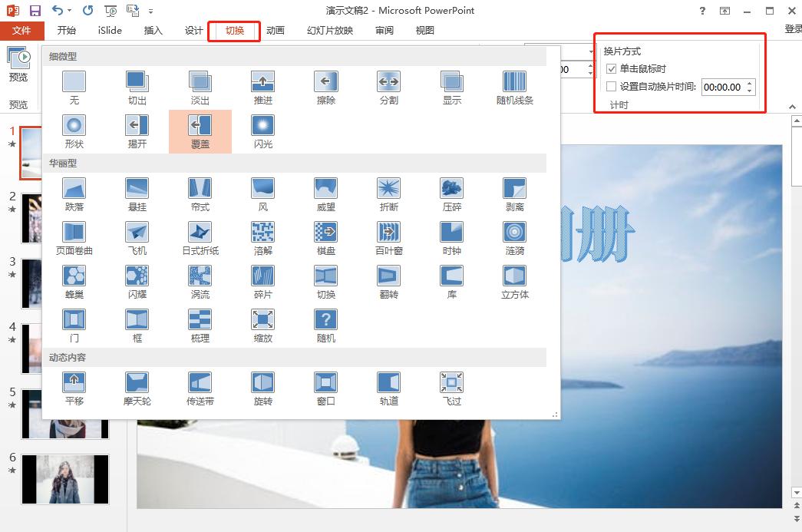Open the 视图 (View) tab
Viewport: 802px width, 532px height.
pyautogui.click(x=424, y=31)
